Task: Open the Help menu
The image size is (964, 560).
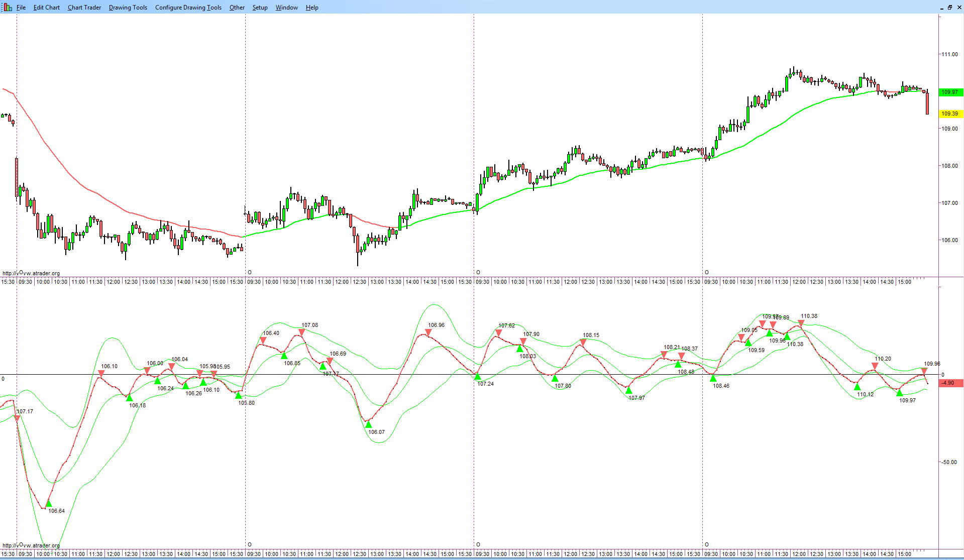Action: coord(312,8)
